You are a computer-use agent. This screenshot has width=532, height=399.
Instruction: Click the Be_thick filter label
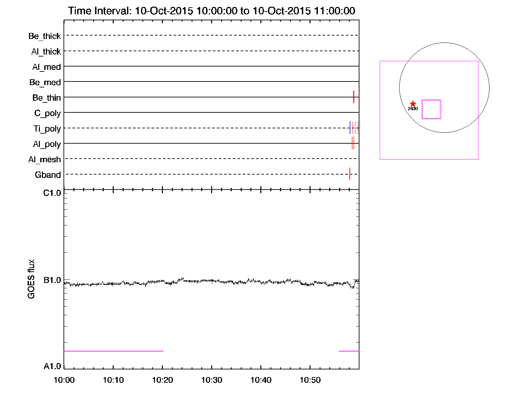click(x=45, y=36)
